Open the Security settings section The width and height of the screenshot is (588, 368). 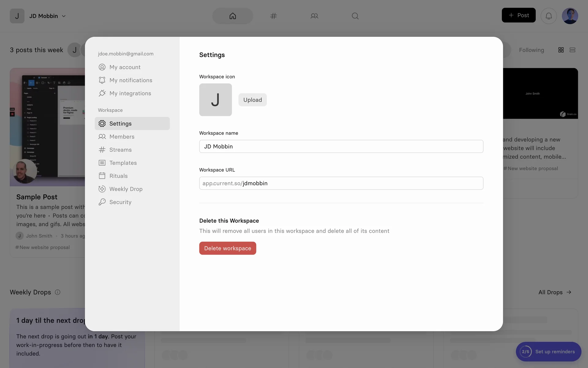120,202
